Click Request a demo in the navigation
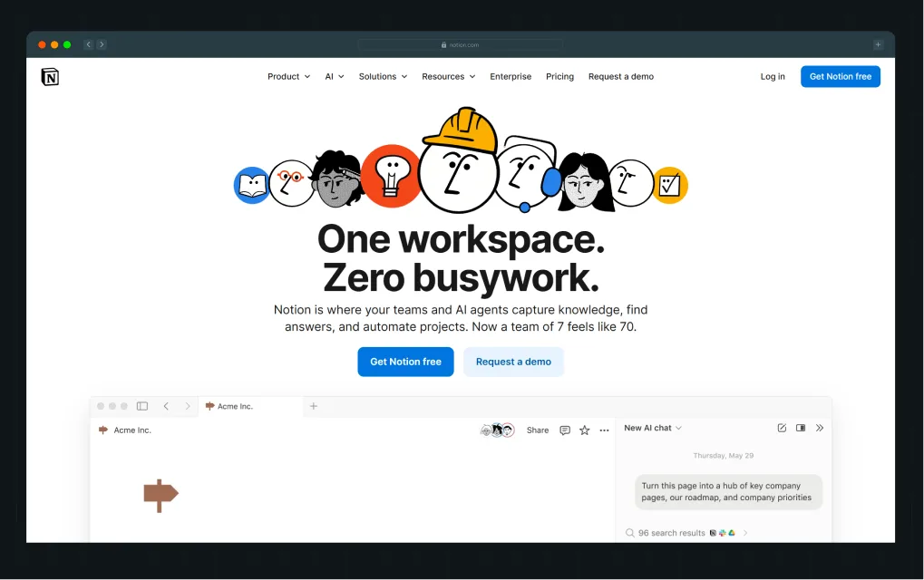 tap(621, 76)
